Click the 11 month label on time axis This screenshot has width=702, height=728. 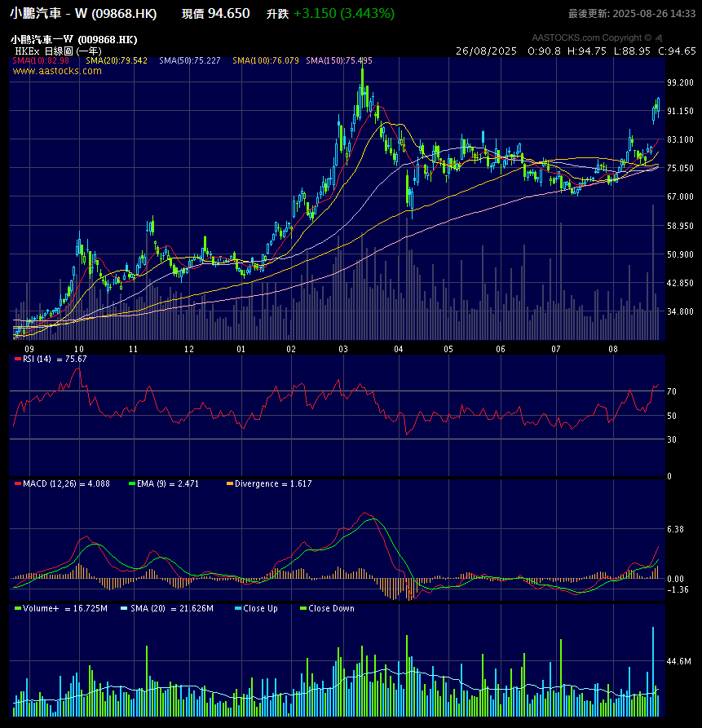click(x=133, y=349)
